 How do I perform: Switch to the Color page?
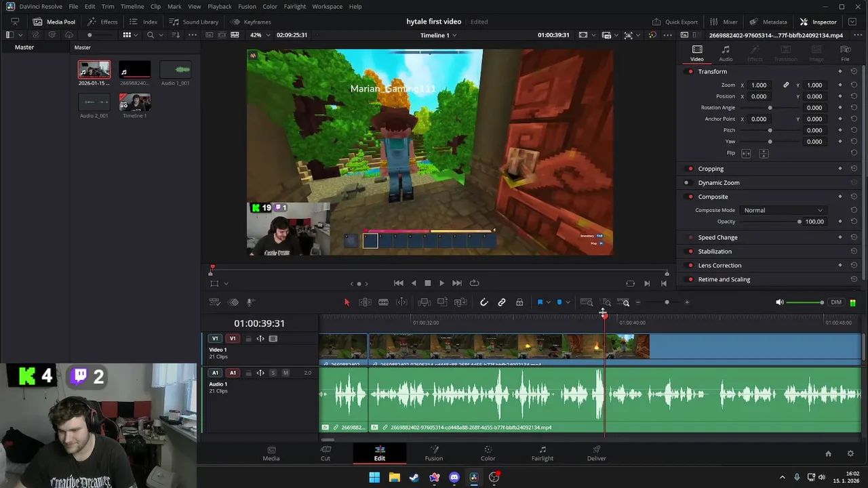coord(488,453)
